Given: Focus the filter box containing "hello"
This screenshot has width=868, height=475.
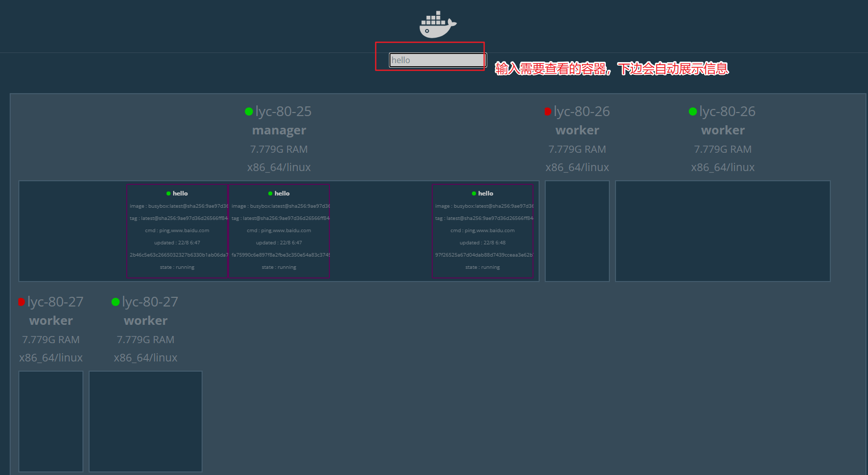Looking at the screenshot, I should (438, 60).
